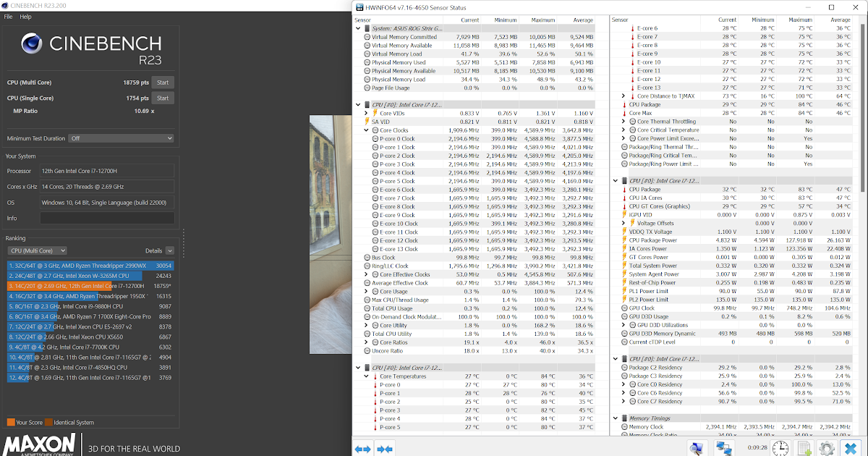The width and height of the screenshot is (868, 456).
Task: Select the Core i9-9880H ranking row
Action: [x=91, y=306]
